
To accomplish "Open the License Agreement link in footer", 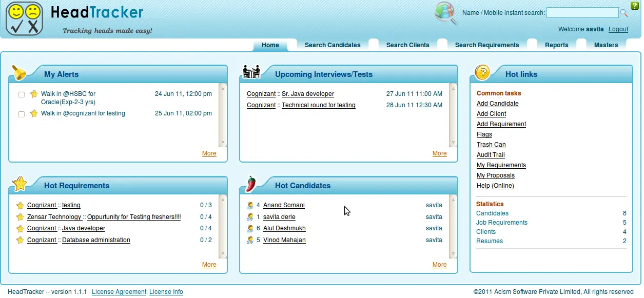I will [119, 291].
